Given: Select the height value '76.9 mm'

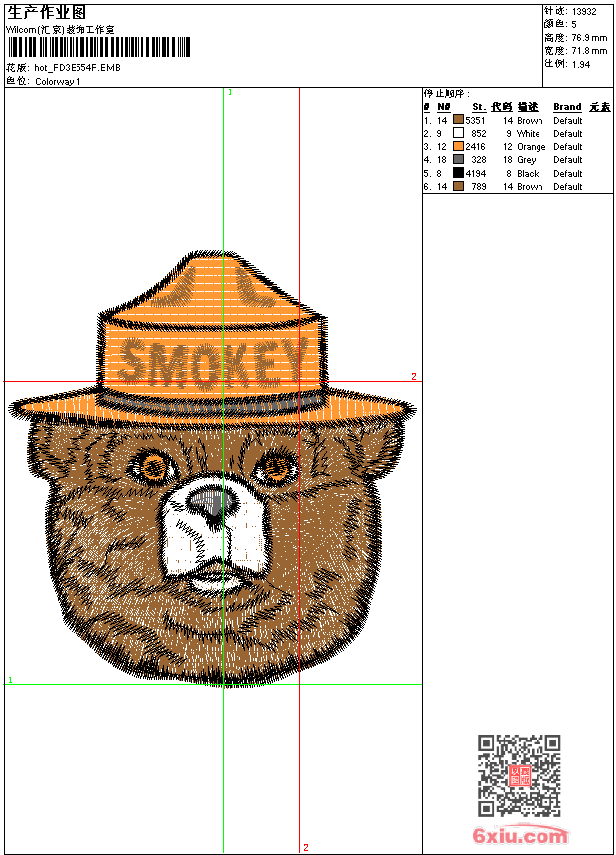Looking at the screenshot, I should (589, 38).
